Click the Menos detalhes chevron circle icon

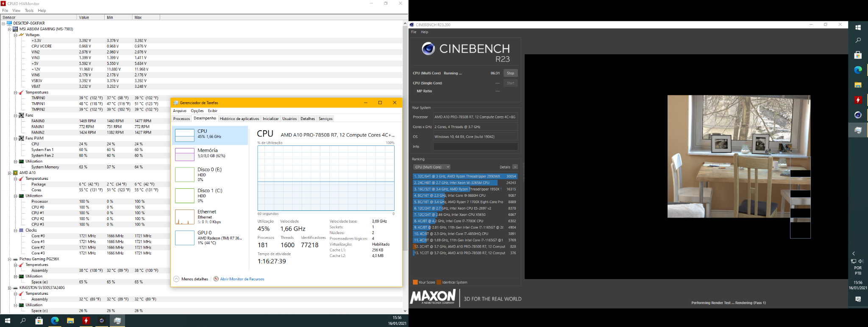pos(176,279)
